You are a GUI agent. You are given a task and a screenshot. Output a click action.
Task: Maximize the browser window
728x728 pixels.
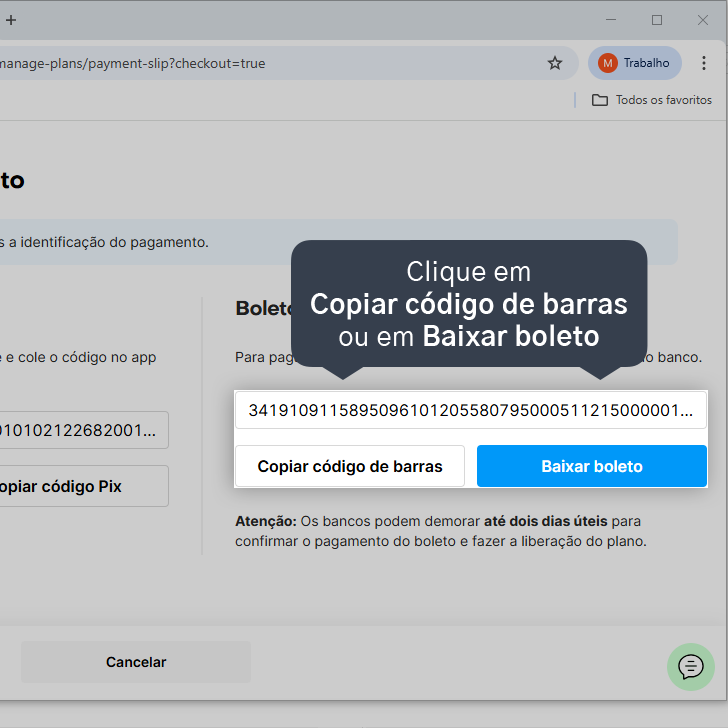[x=656, y=20]
